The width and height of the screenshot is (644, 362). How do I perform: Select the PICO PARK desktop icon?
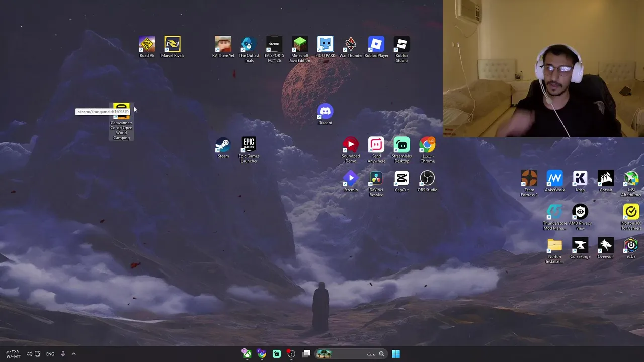(325, 47)
